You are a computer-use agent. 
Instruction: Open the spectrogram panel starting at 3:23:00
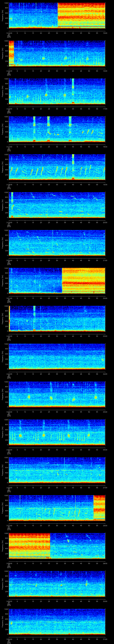(x=57, y=357)
